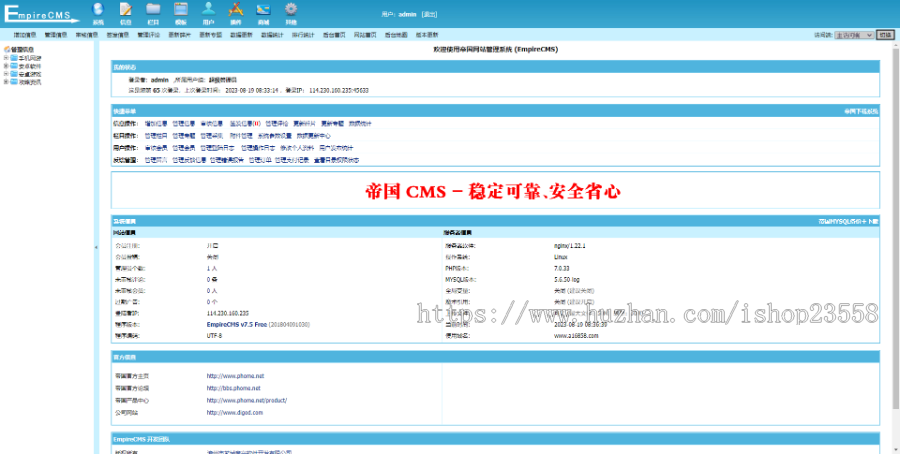Image resolution: width=900 pixels, height=454 pixels.
Task: Click the EmpireCMS v7.5 Free version link
Action: pyautogui.click(x=235, y=324)
